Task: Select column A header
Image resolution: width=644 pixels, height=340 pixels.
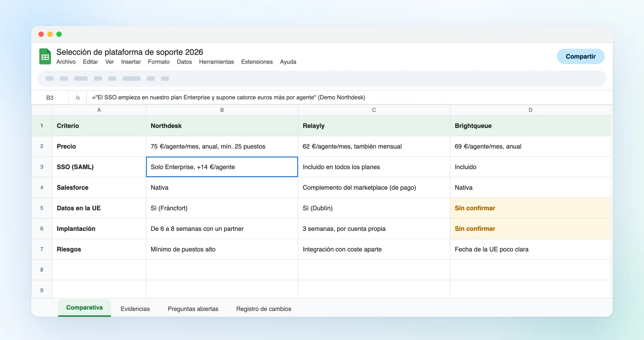Action: (99, 110)
